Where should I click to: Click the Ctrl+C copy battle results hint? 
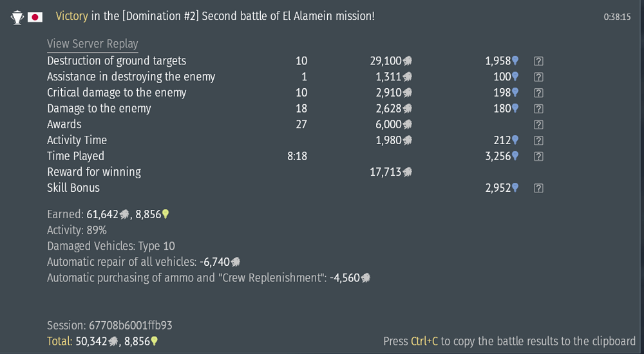click(x=509, y=341)
